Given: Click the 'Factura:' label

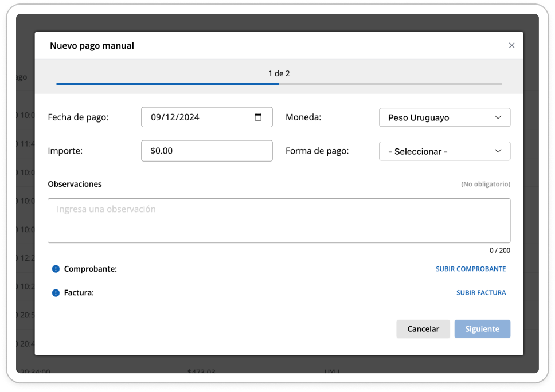Looking at the screenshot, I should click(x=79, y=293).
